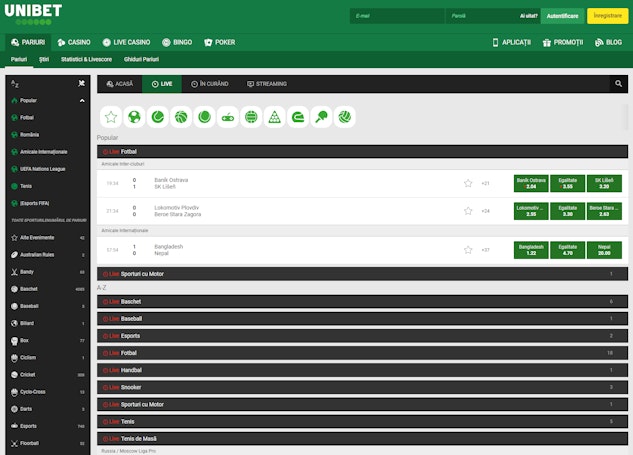Open Alte Evenimente in the sidebar
Viewport: 633px width, 455px height.
click(48, 238)
